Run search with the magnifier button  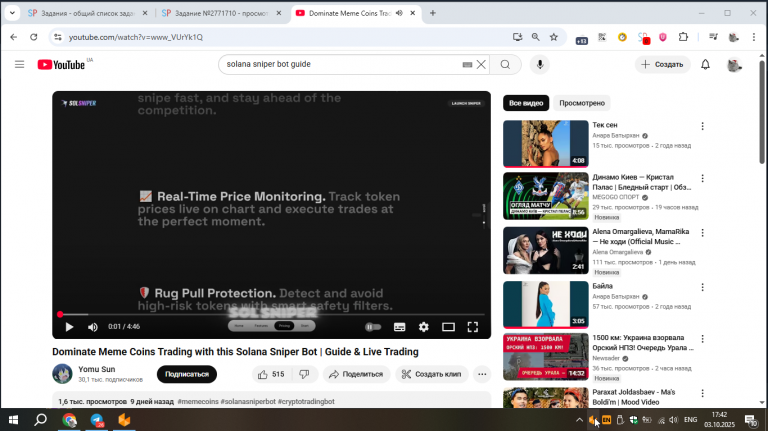click(x=505, y=64)
